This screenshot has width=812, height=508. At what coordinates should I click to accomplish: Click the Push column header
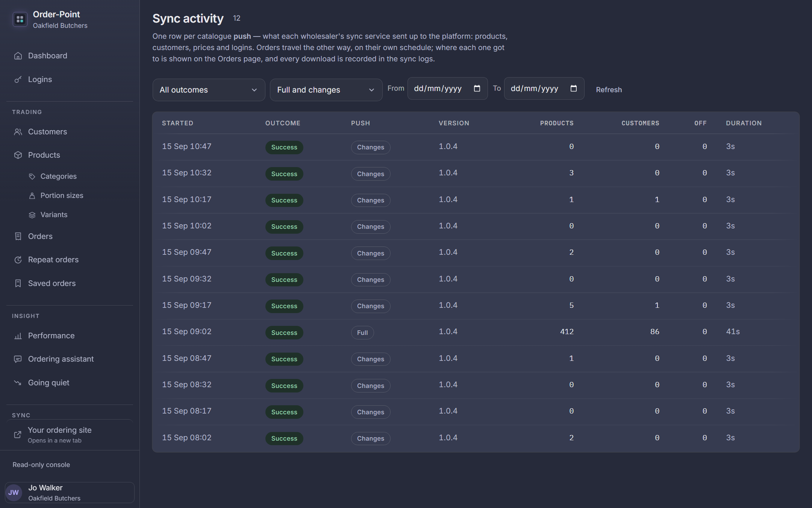pyautogui.click(x=361, y=123)
